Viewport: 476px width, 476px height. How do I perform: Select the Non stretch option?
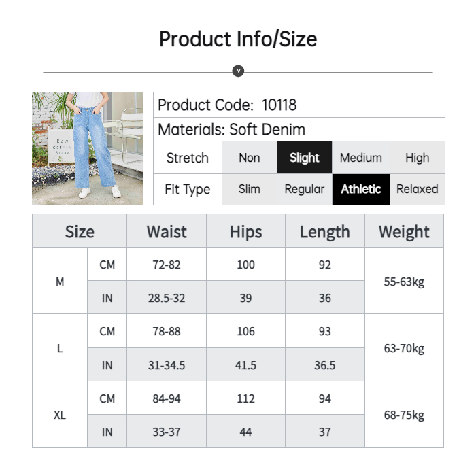(250, 158)
